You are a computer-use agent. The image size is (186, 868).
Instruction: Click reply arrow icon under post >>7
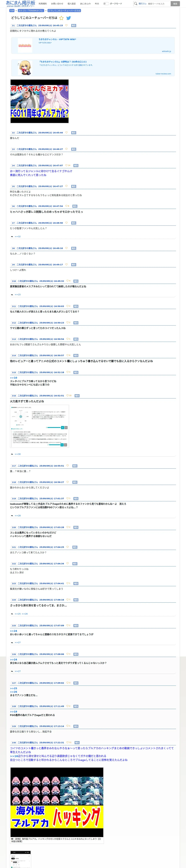(x=12, y=237)
